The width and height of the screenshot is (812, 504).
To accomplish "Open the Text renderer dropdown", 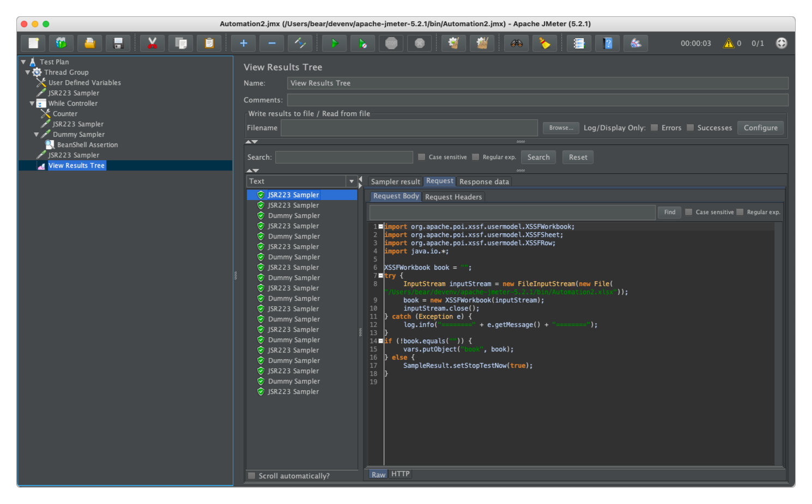I will tap(352, 181).
